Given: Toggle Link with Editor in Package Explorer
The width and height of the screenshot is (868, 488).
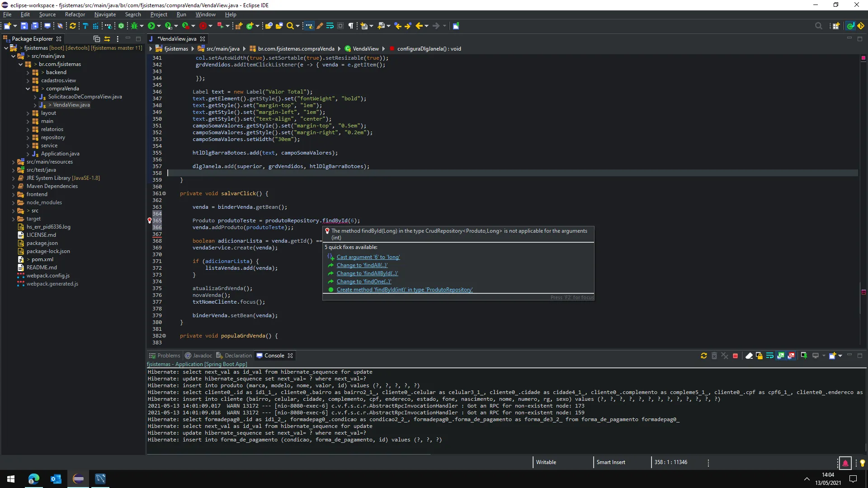Looking at the screenshot, I should click(x=107, y=39).
